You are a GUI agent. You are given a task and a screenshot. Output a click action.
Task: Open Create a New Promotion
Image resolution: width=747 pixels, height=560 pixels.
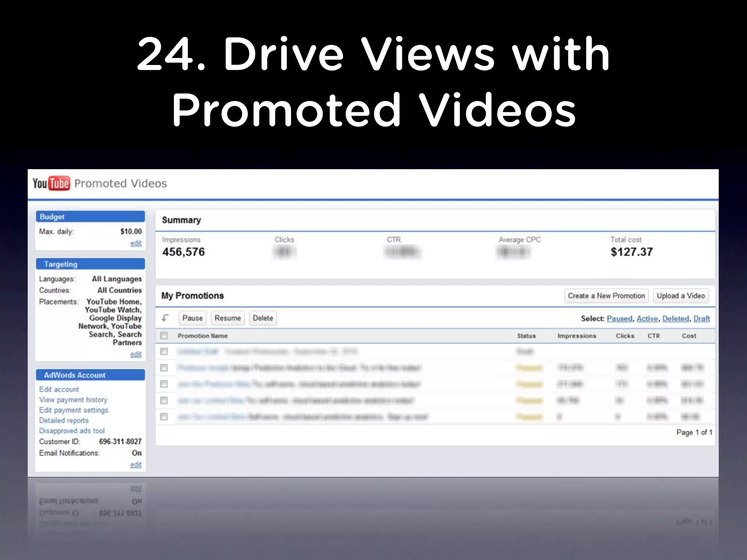pos(606,296)
